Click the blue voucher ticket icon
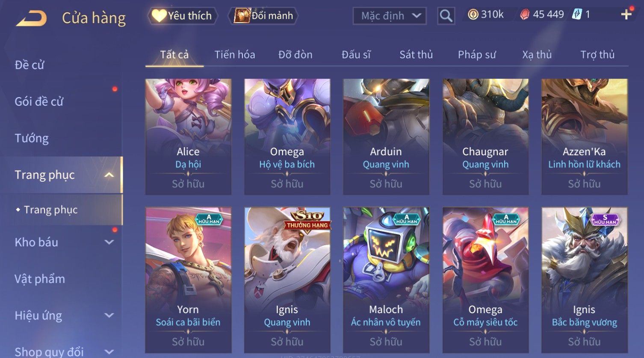 (x=577, y=15)
